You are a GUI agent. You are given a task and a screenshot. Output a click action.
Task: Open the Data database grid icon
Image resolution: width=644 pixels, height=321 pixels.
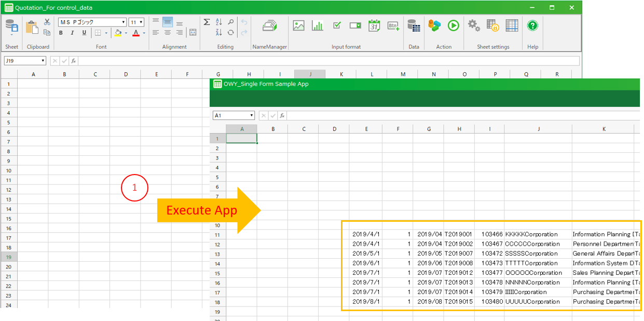coord(414,25)
